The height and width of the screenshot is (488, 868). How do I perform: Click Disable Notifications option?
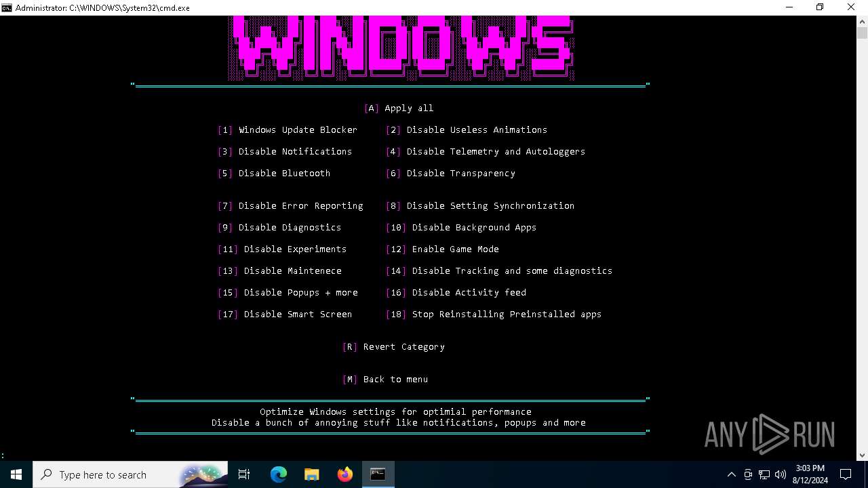(285, 151)
